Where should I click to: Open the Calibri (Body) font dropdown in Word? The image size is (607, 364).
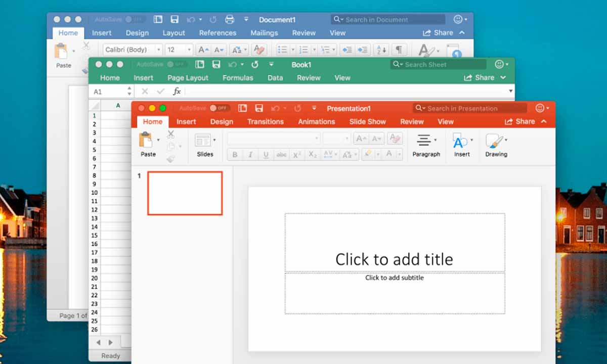click(x=158, y=50)
